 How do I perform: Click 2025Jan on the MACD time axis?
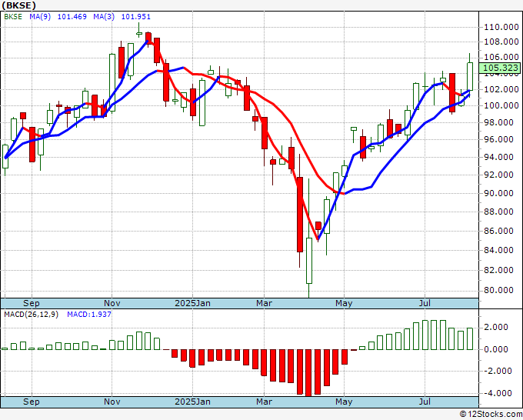point(193,402)
